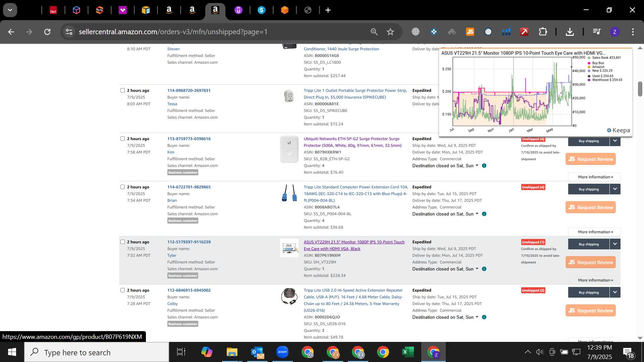Expand Buy shipping dropdown arrow for Ubiquiti order
Viewport: 644px width, 362px height.
tap(615, 141)
